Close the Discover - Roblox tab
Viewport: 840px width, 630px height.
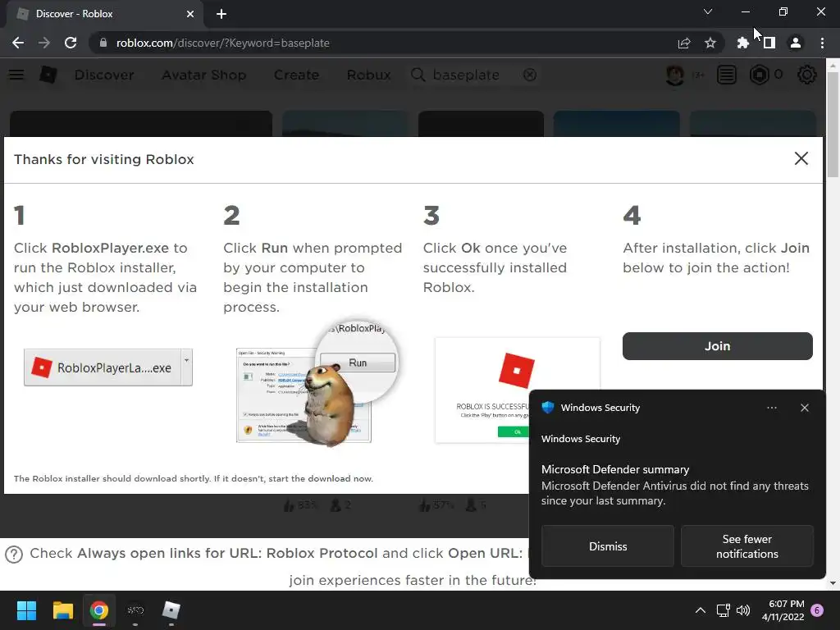[190, 14]
